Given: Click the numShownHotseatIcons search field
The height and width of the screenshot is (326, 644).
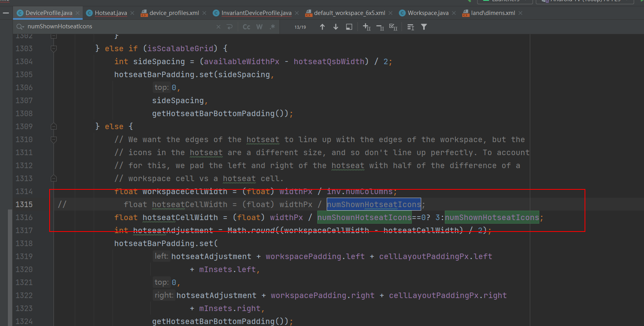Looking at the screenshot, I should [120, 26].
